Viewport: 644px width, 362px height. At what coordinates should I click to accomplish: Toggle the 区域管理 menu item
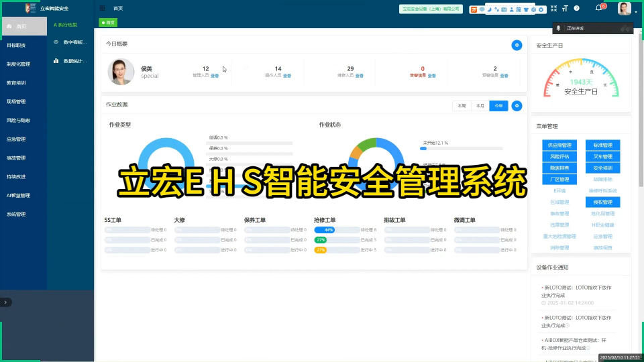tap(559, 202)
